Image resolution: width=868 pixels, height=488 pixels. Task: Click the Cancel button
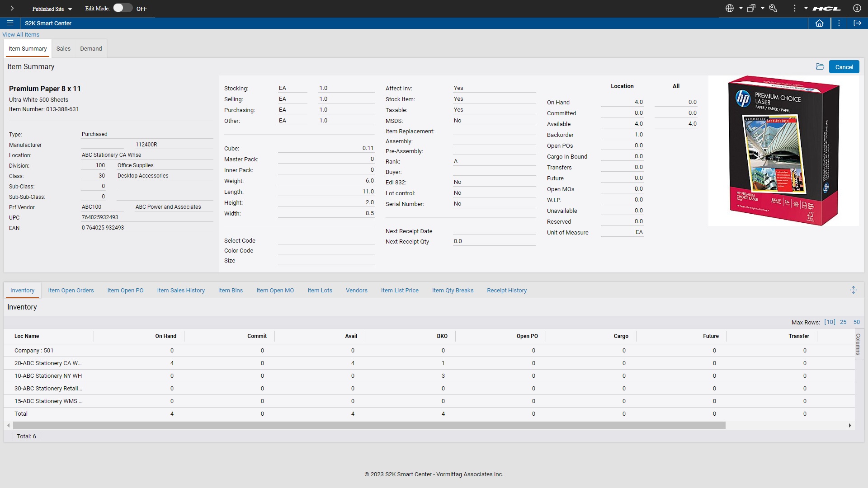click(x=844, y=66)
